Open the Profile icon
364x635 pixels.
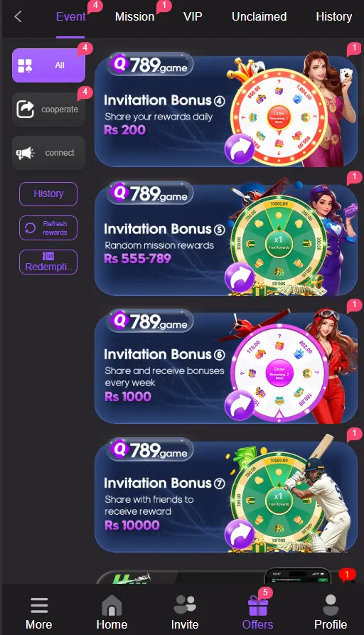(331, 605)
